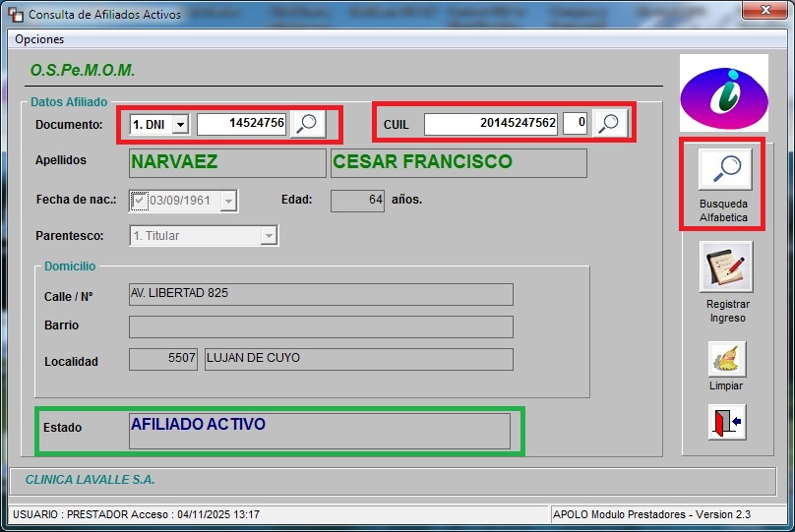Click the CUIL number input field

click(492, 124)
